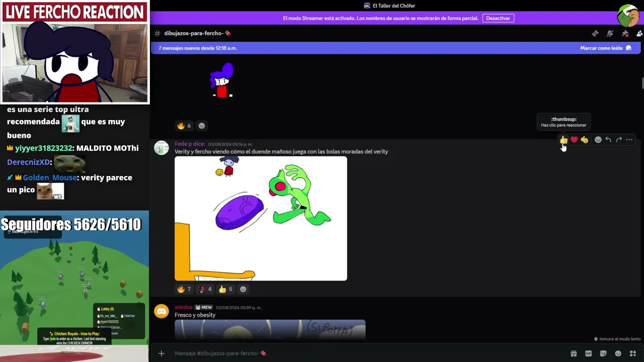Open the threads icon in channel header
The image size is (644, 362).
[595, 33]
